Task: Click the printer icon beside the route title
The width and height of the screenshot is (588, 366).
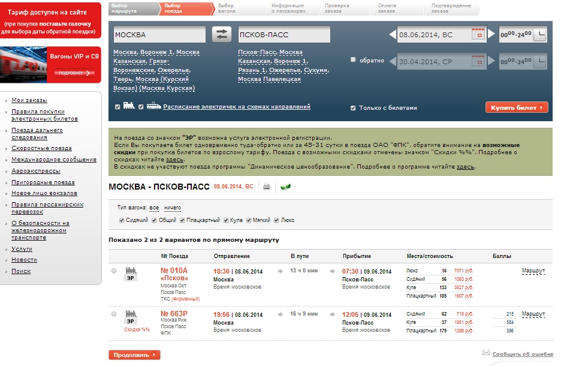Action: [267, 187]
